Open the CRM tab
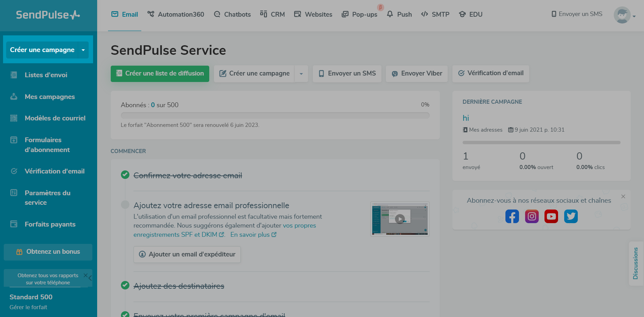The height and width of the screenshot is (317, 644). [272, 14]
